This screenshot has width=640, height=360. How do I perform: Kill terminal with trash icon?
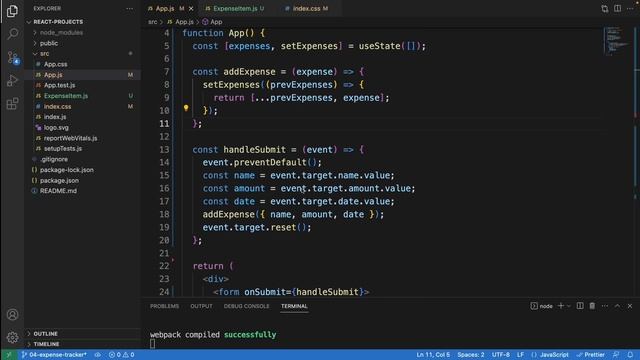[x=592, y=306]
